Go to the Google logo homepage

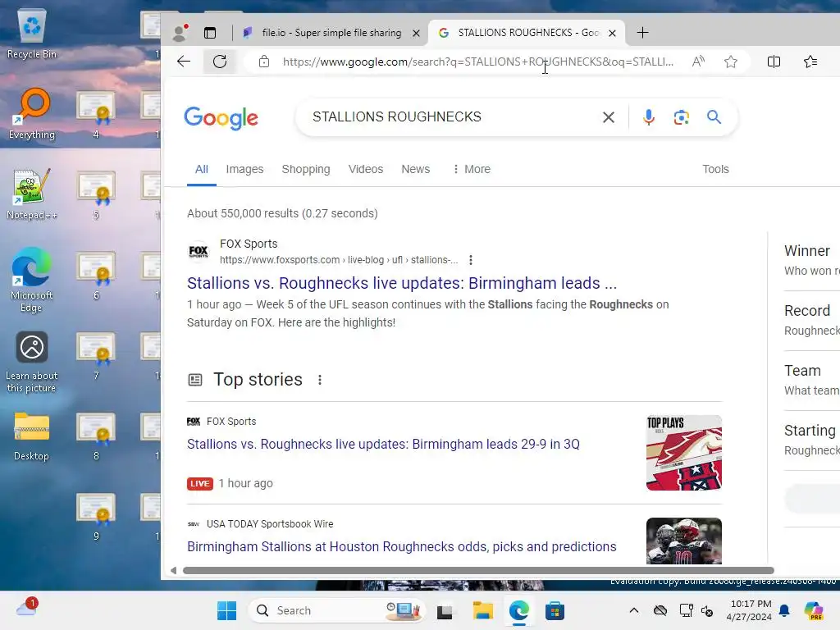tap(221, 118)
